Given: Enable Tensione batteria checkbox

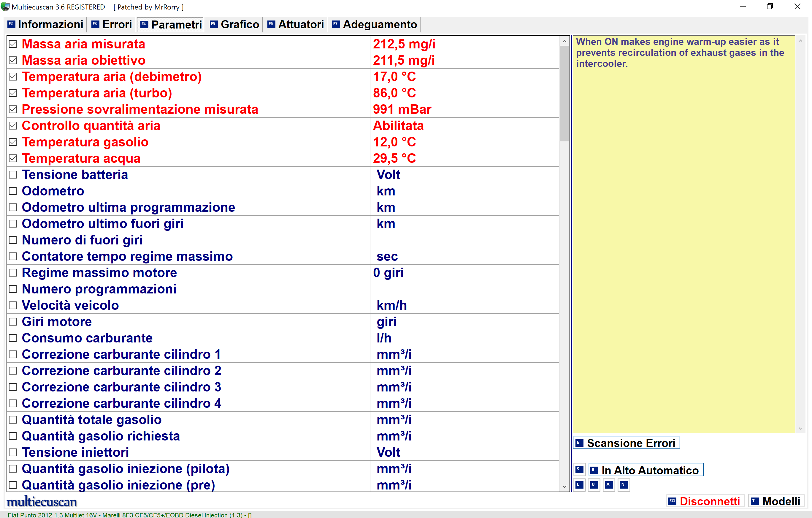Looking at the screenshot, I should coord(13,175).
